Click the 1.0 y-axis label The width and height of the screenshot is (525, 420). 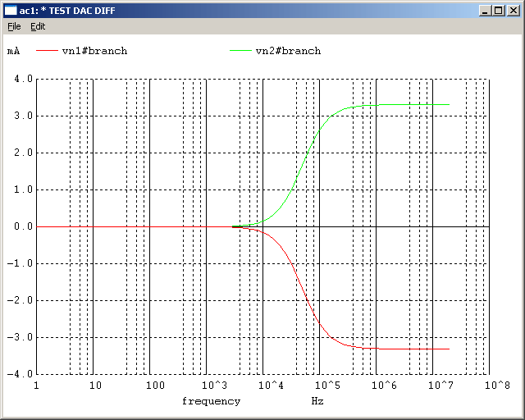coord(24,189)
